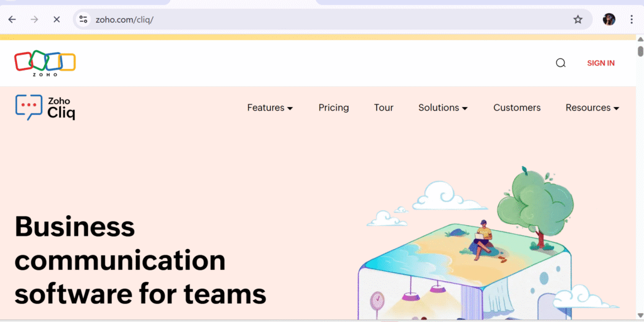Open site information icon in address bar
Viewport: 644px width, 322px height.
tap(84, 19)
